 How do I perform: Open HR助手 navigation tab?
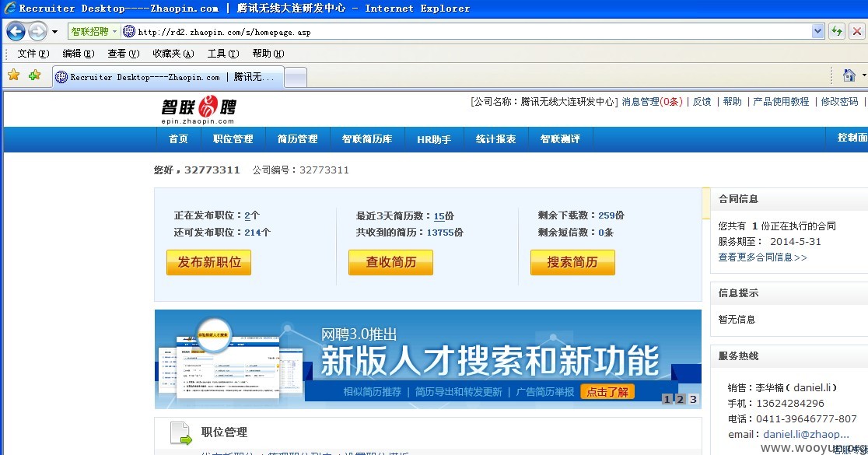click(434, 139)
